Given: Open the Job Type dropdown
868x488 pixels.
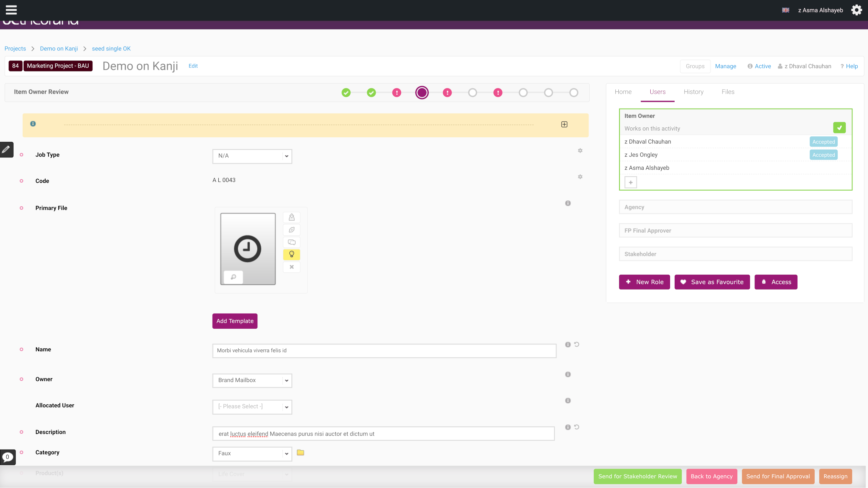Looking at the screenshot, I should (252, 156).
